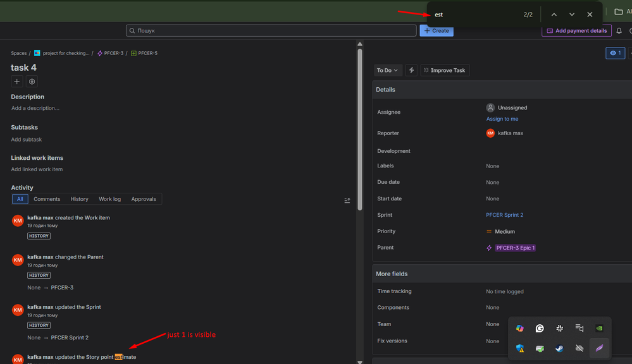Open the bookmarks folder icon in browser bar
632x364 pixels.
(618, 11)
